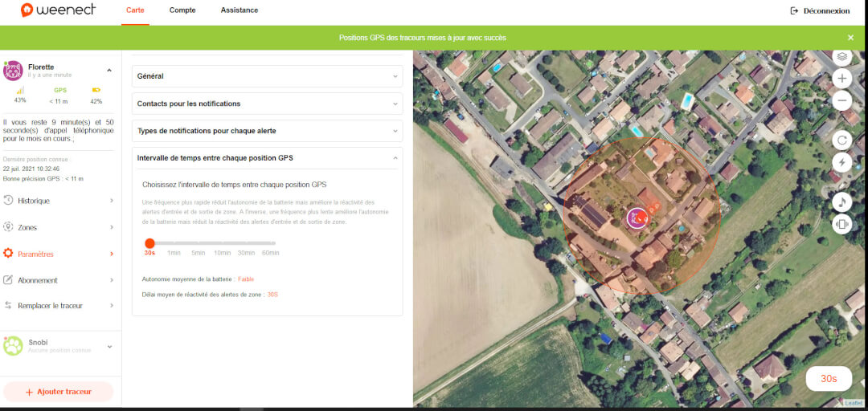Screen dimensions: 868x411
Task: Expand Contacts pour les notifications section
Action: (x=267, y=104)
